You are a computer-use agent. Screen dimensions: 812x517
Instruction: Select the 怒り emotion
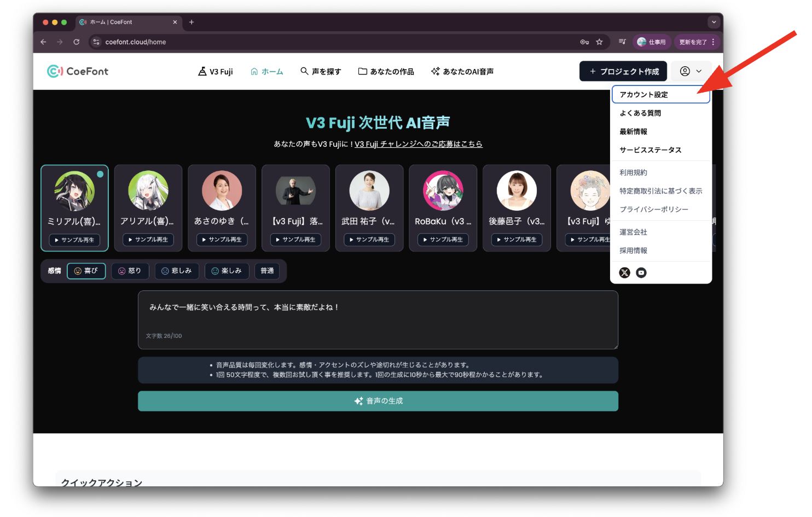130,271
